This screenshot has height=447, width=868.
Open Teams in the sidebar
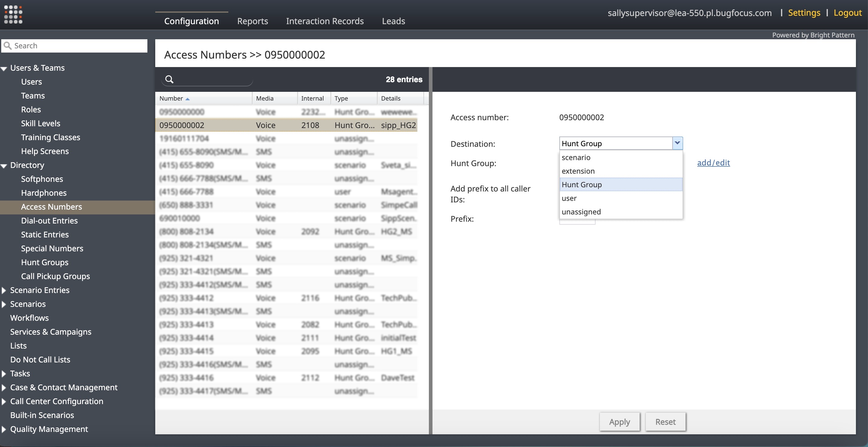tap(33, 95)
